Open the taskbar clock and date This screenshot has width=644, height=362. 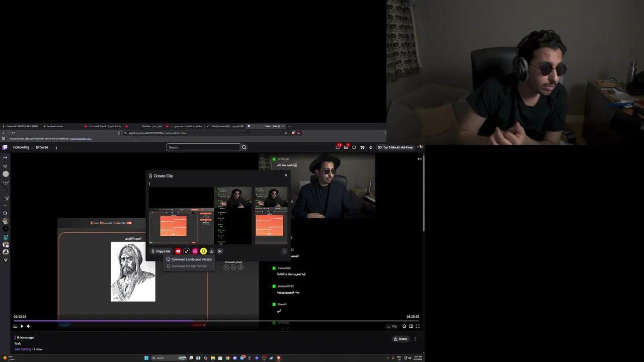coord(418,358)
